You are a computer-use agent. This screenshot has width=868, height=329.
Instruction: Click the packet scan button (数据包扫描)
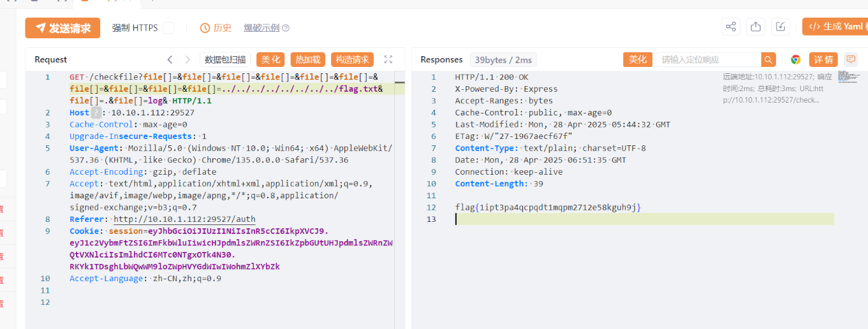tap(225, 59)
